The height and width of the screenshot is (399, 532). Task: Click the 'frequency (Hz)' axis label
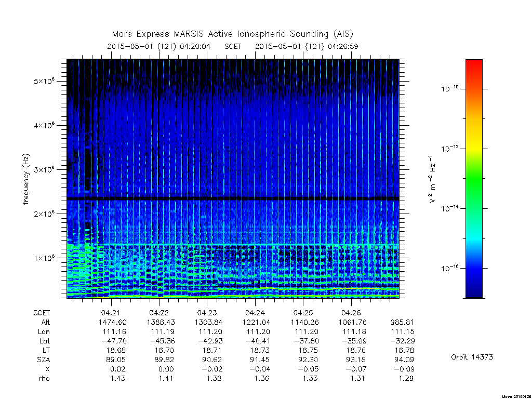[x=26, y=179]
